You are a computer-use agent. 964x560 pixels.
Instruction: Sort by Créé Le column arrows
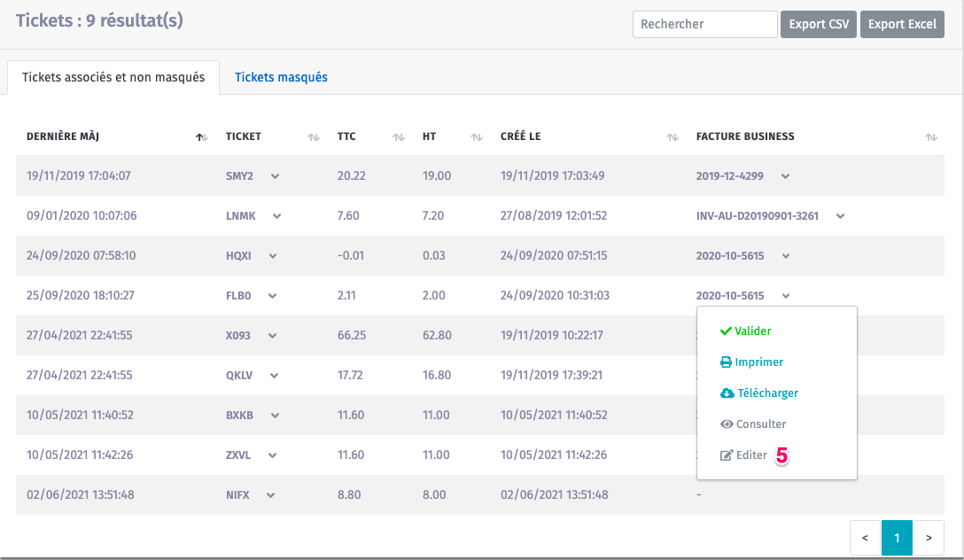(672, 137)
